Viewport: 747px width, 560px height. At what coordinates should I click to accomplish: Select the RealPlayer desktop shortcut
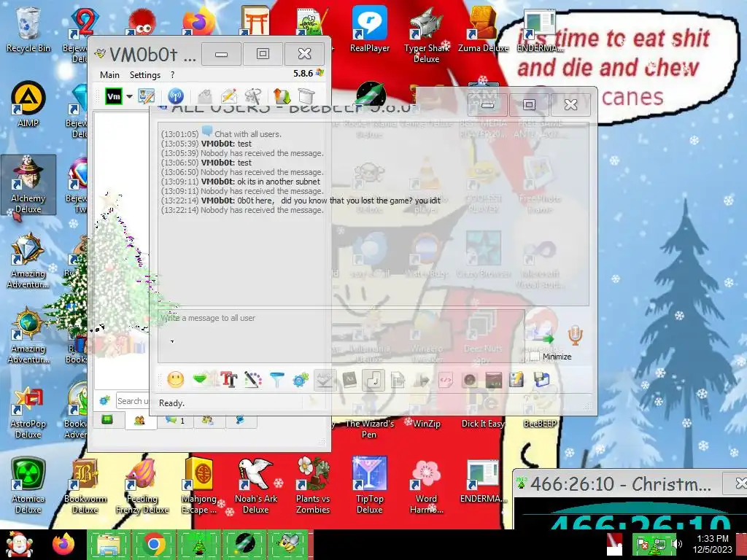pyautogui.click(x=370, y=29)
